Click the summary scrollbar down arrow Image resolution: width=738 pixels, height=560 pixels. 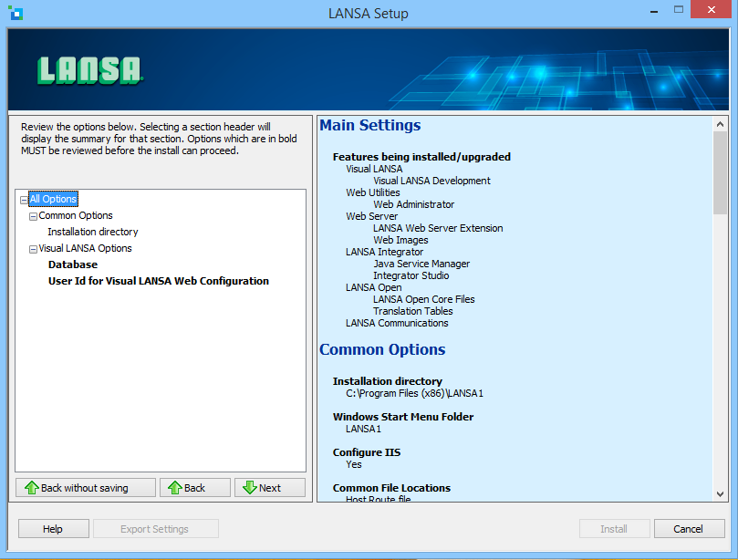[720, 494]
